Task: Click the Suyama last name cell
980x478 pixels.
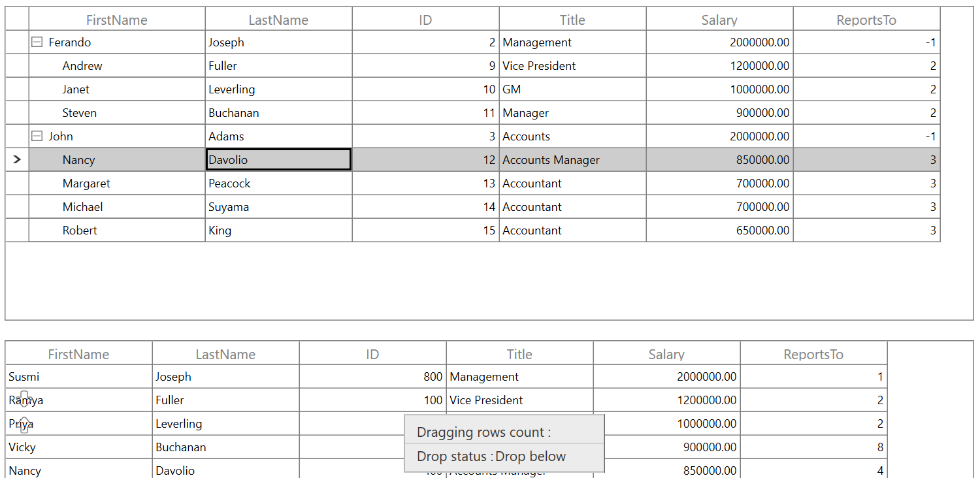Action: coord(279,207)
